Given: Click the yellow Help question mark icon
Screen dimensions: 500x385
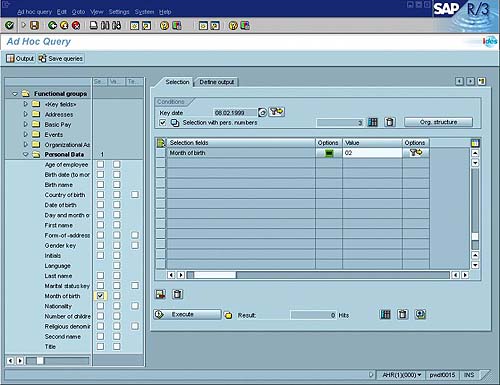Looking at the screenshot, I should tap(164, 25).
